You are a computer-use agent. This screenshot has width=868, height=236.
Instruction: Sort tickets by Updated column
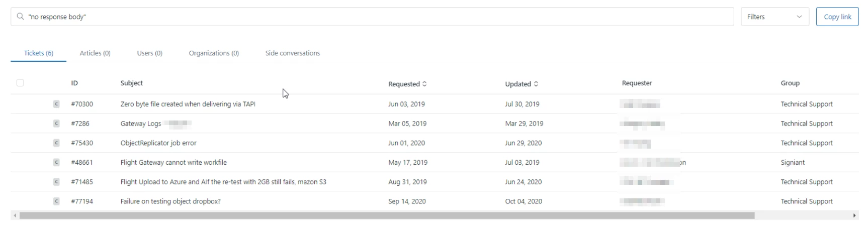[522, 84]
